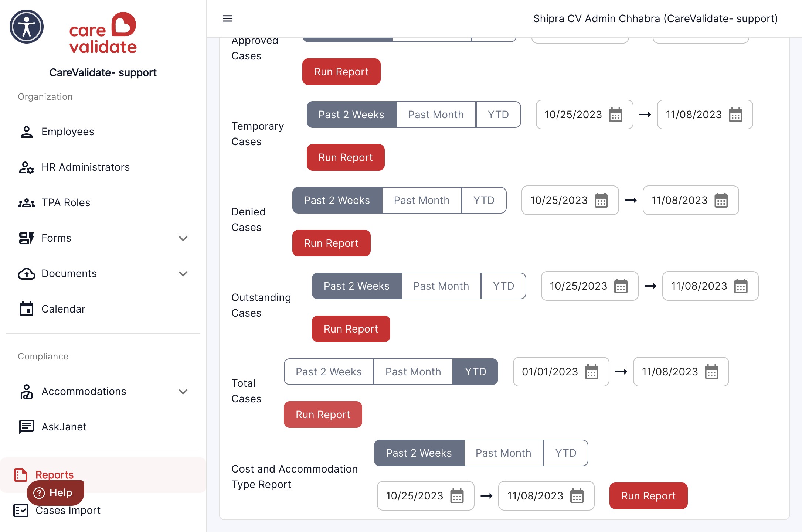This screenshot has width=802, height=532.
Task: Run the Cost and Accommodation Type report
Action: click(648, 496)
